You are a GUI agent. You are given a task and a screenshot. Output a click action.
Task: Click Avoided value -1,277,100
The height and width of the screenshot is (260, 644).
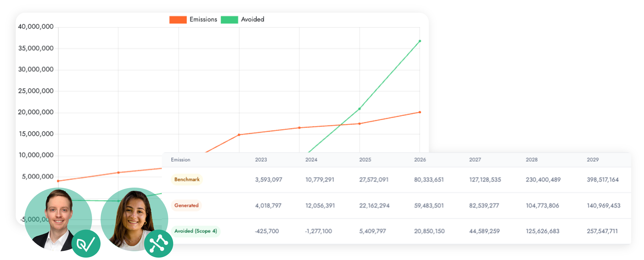[318, 231]
